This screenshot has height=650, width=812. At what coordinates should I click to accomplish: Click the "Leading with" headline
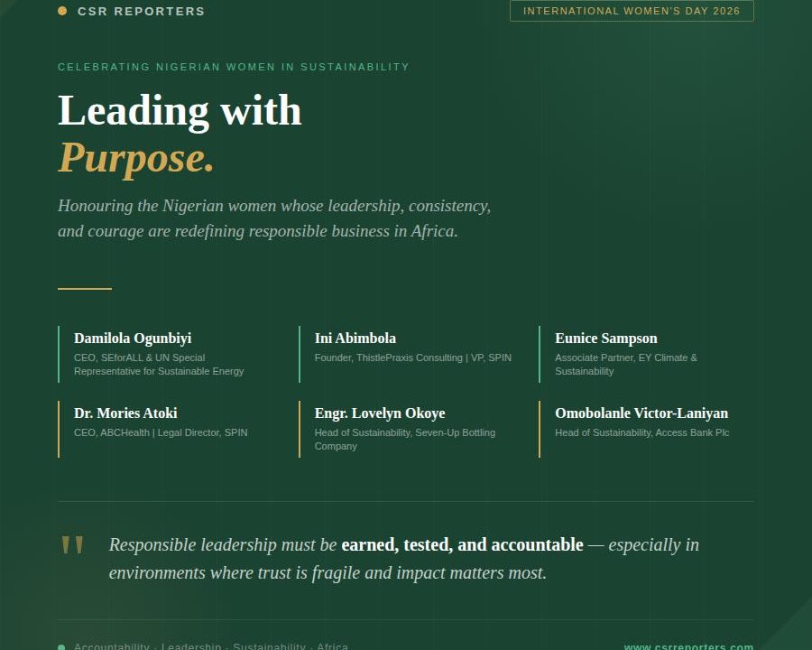click(180, 110)
